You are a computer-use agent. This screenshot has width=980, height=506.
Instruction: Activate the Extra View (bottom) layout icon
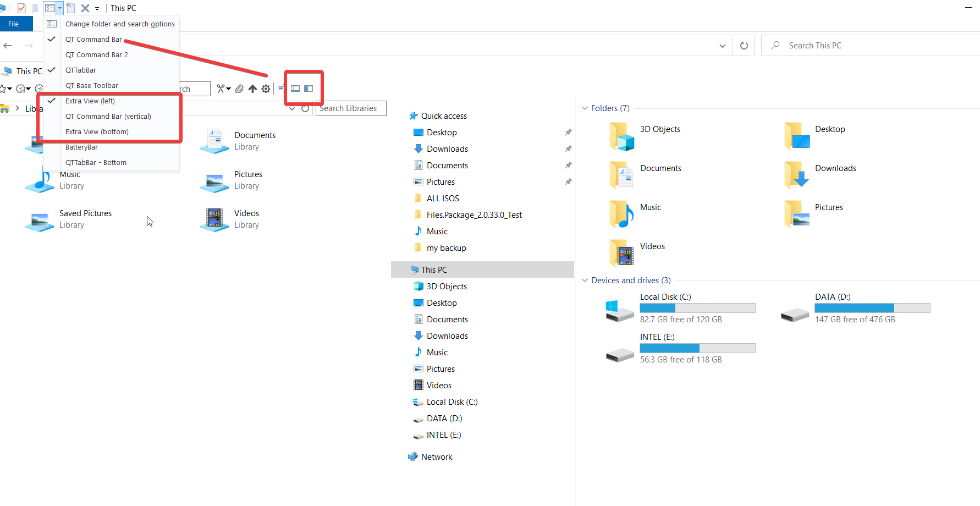click(295, 89)
